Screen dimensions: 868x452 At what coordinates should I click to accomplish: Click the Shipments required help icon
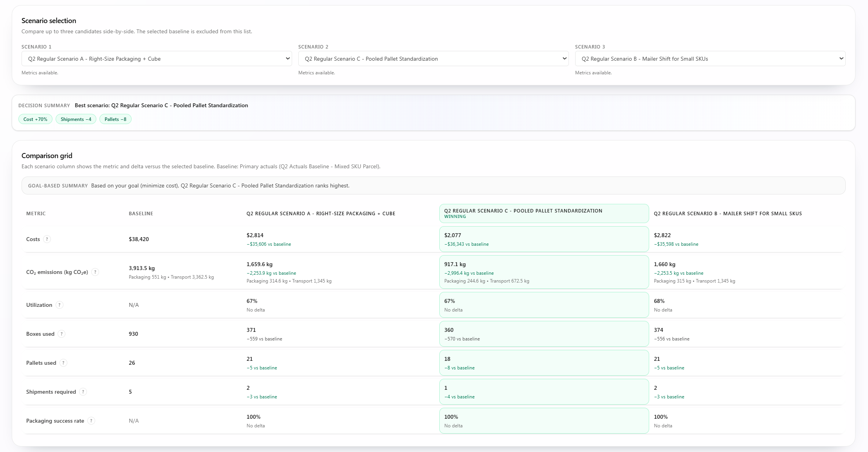[83, 392]
